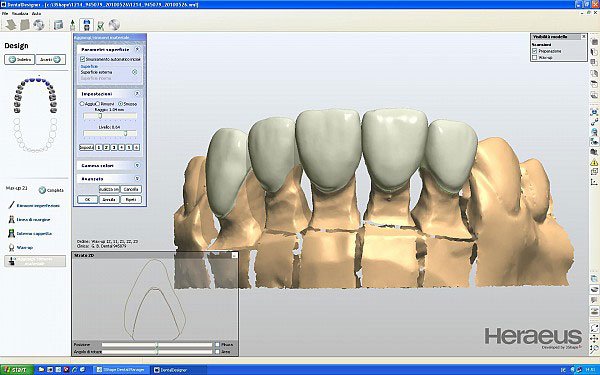This screenshot has height=375, width=600.
Task: Click the save disk icon in toolbar
Action: (86, 25)
